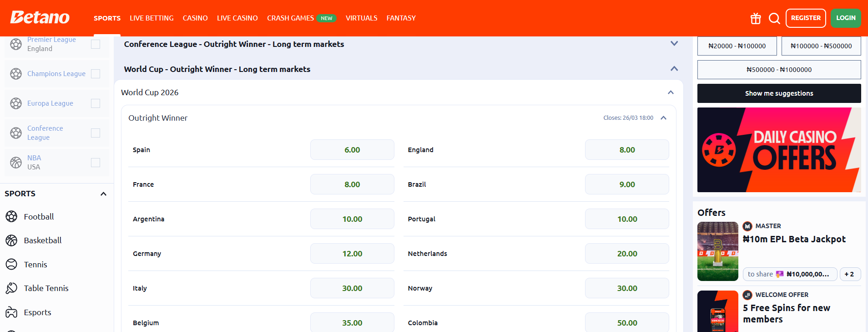Open the Daily Casino Offers banner
This screenshot has width=868, height=332.
(x=779, y=150)
